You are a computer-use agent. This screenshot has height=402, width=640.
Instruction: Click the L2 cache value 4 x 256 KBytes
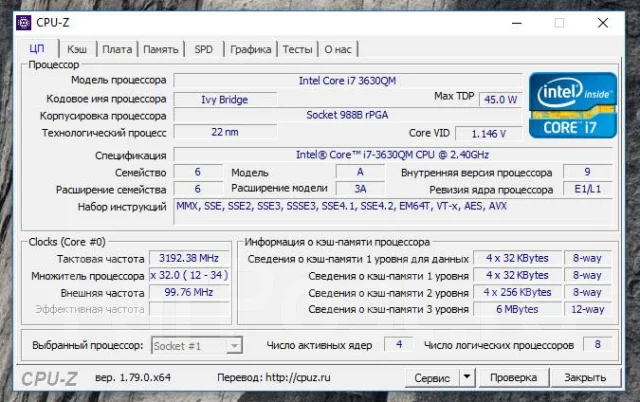(x=517, y=292)
